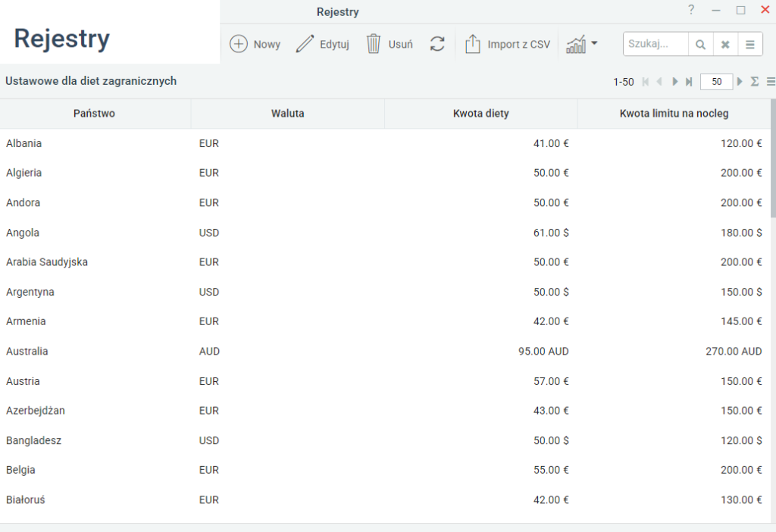Select the Austria row
The image size is (776, 532).
click(x=385, y=381)
